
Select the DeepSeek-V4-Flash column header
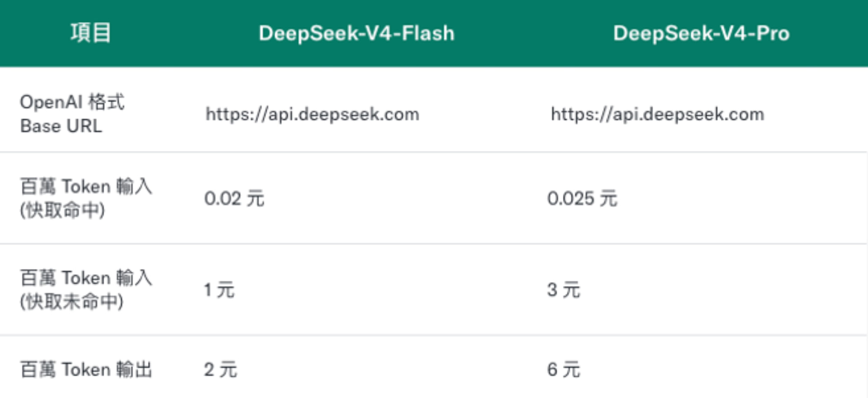[x=356, y=33]
